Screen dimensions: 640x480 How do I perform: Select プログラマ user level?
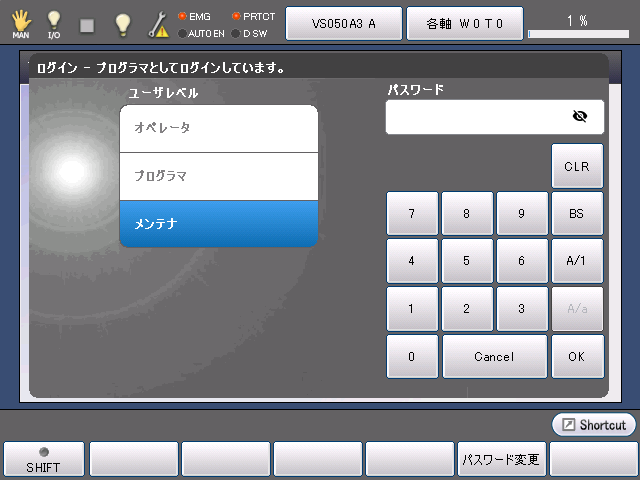pos(218,176)
